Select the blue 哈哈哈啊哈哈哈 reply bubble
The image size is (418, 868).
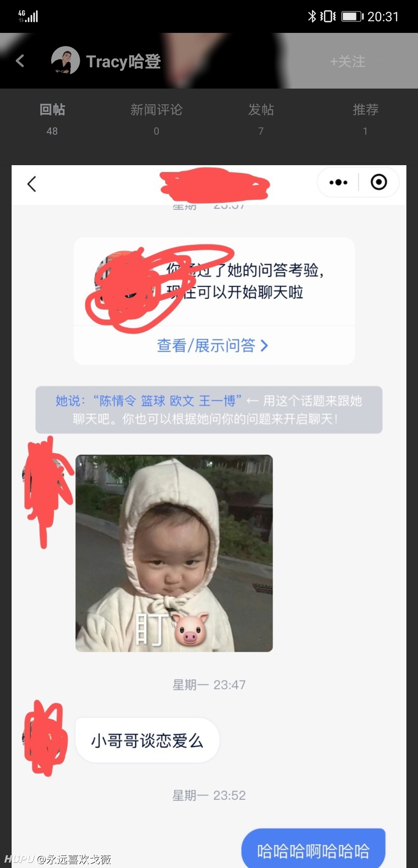[313, 849]
